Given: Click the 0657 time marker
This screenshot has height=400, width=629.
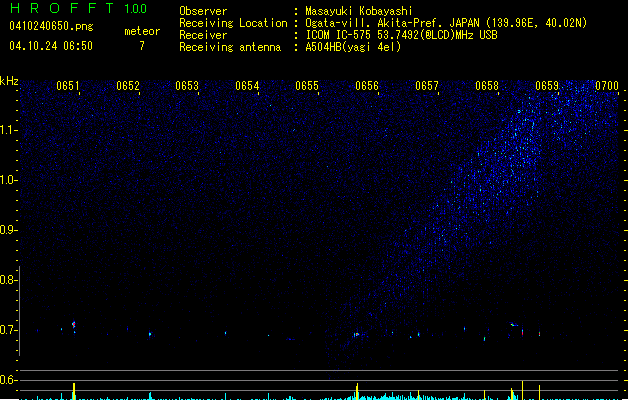Looking at the screenshot, I should click(x=427, y=86).
